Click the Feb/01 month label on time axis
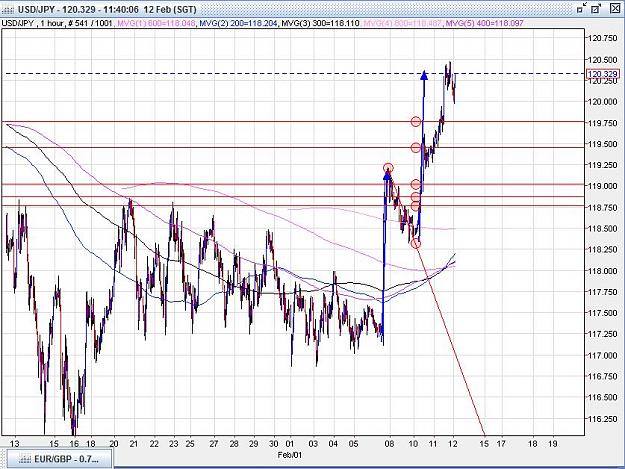Image resolution: width=625 pixels, height=469 pixels. 290,455
